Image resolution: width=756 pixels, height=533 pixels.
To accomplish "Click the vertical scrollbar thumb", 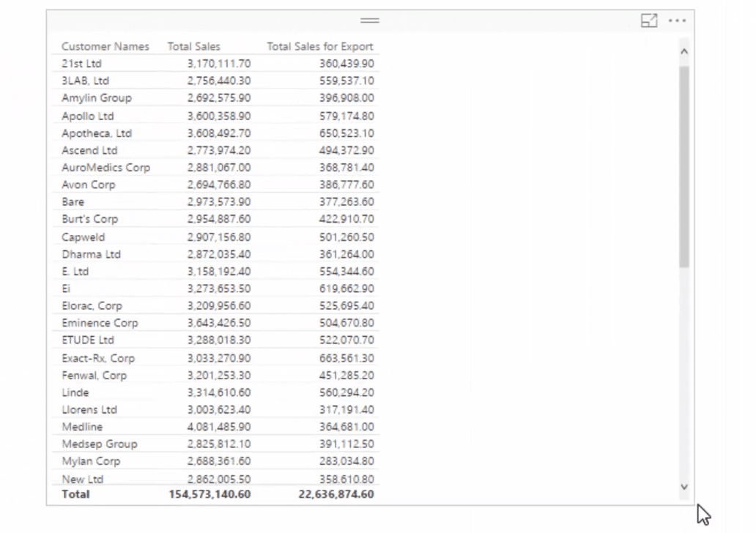I will click(x=684, y=167).
